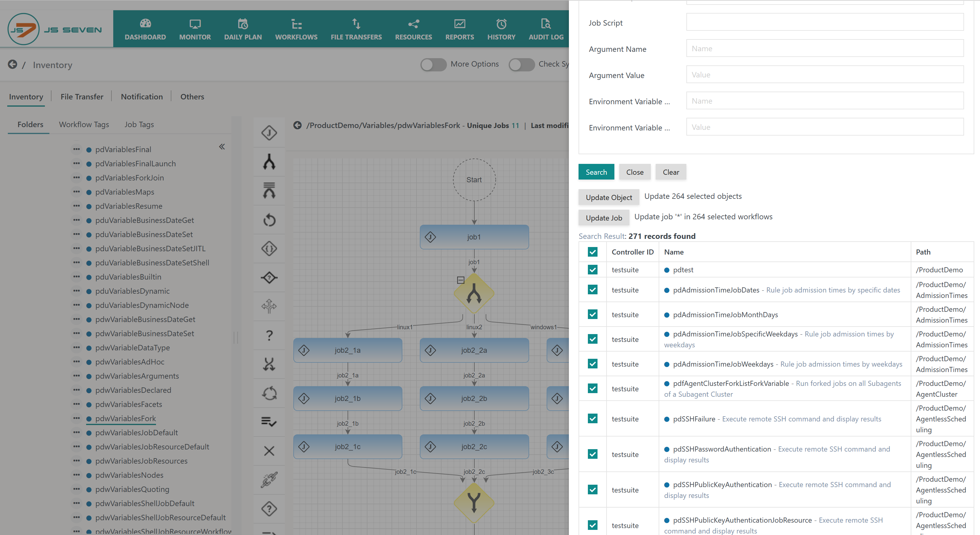
Task: Click the Update Object button
Action: pos(609,197)
